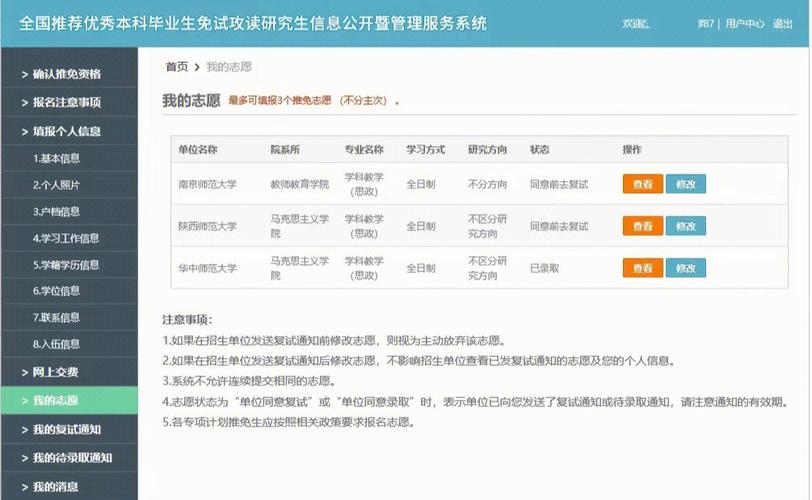Click the 专业名称 column header
This screenshot has width=812, height=500.
364,150
